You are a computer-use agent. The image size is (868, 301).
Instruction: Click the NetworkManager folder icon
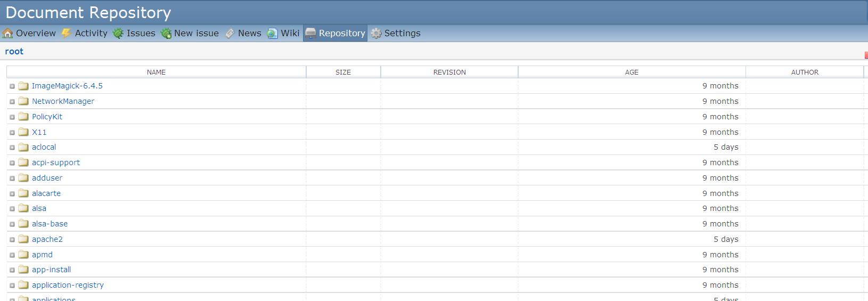click(x=23, y=101)
